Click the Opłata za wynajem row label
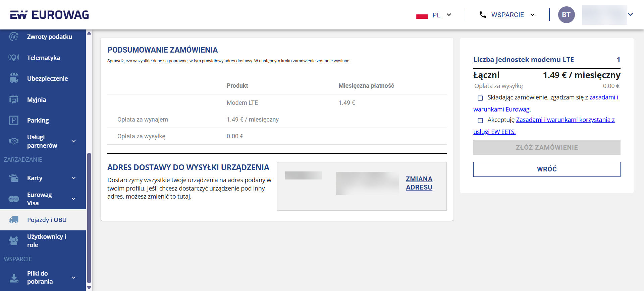The height and width of the screenshot is (291, 644). pos(143,120)
